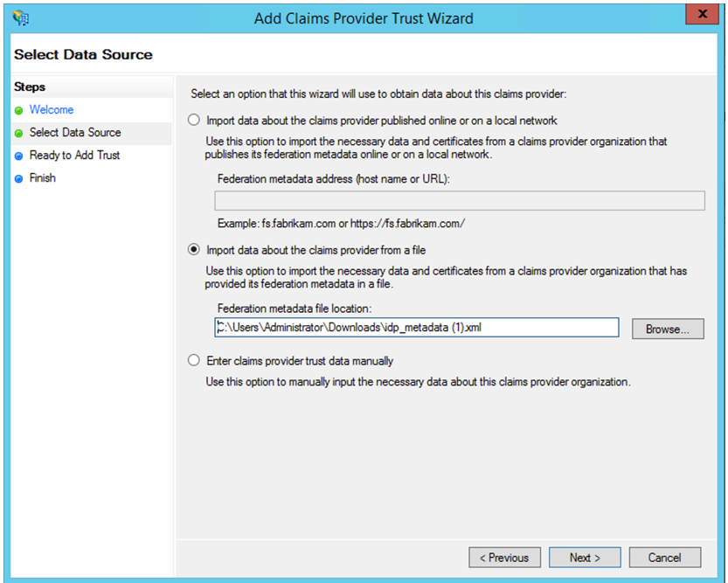
Task: Open the Welcome step link
Action: (x=52, y=110)
